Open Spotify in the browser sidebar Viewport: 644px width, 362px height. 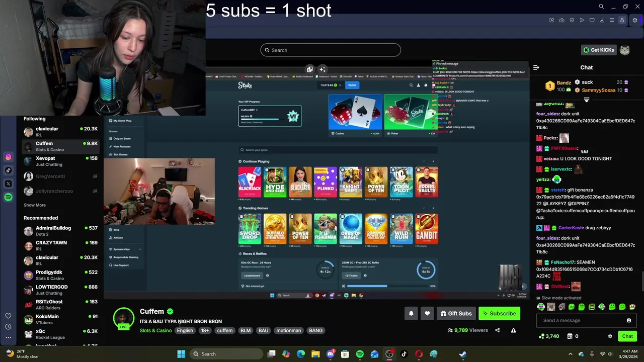point(9,197)
